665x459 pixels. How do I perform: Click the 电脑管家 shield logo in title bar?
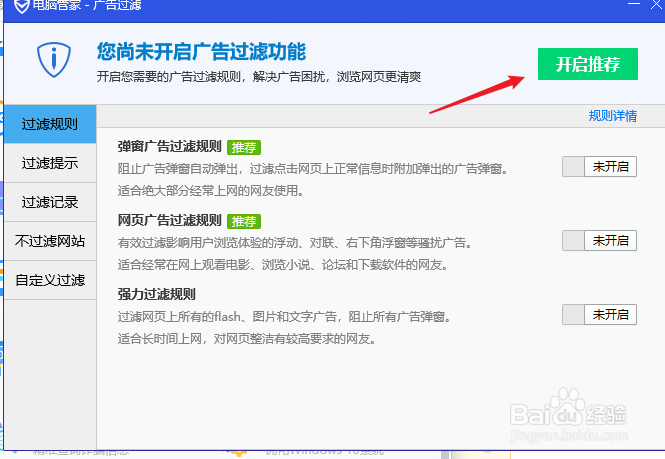pos(21,6)
